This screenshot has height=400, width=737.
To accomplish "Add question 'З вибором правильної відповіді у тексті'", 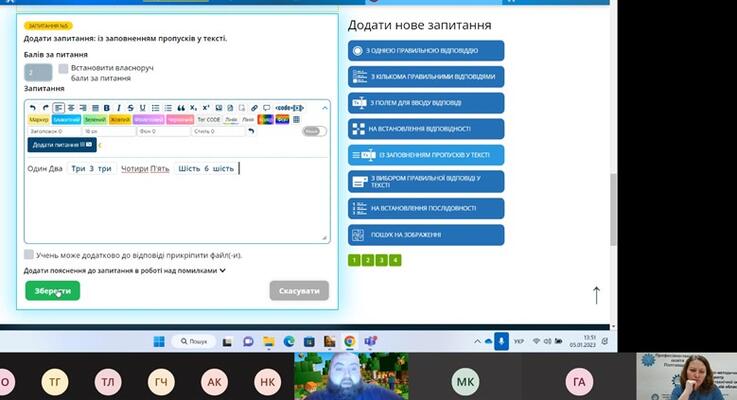I will pos(426,182).
